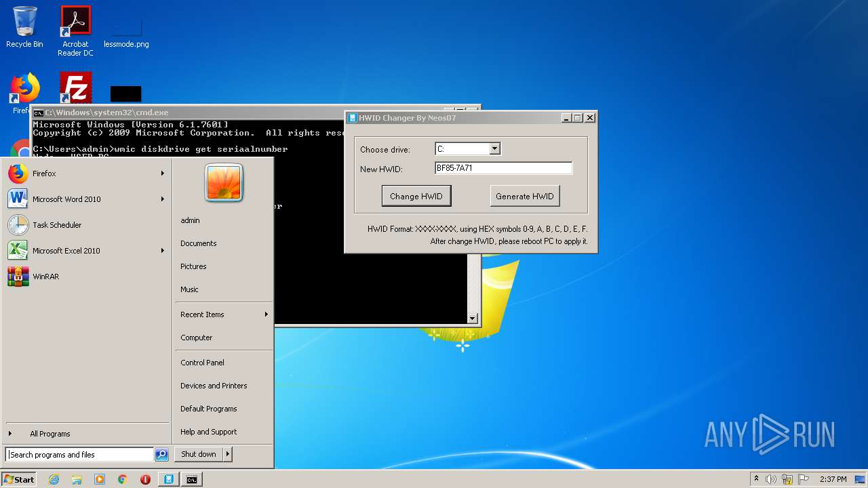Click the Generate HWID button
868x488 pixels.
pos(525,197)
